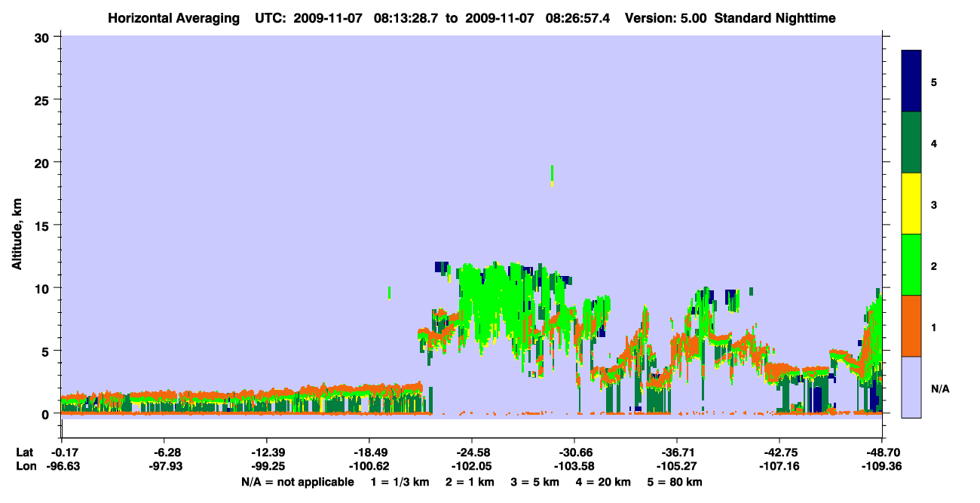Screen dimensions: 980x503
Task: Click the 15 tick label on altitude axis
Action: 43,225
